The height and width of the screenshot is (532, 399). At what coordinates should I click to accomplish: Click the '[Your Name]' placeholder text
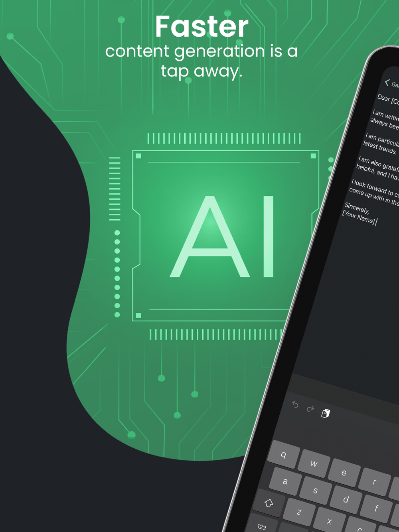click(359, 218)
